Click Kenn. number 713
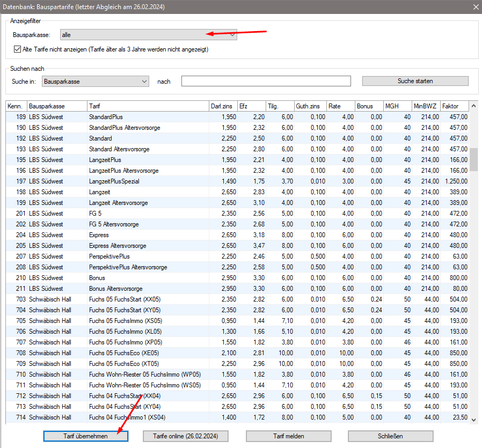 point(21,407)
